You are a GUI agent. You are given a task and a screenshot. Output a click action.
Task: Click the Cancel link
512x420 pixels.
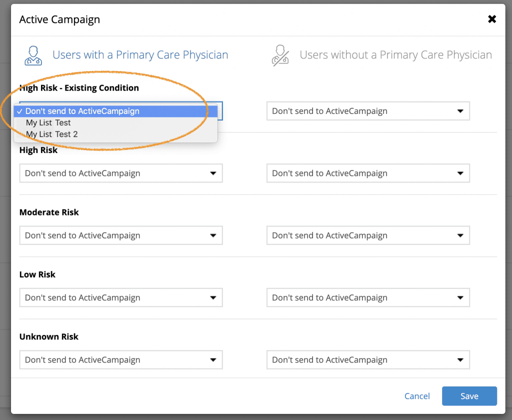click(417, 396)
